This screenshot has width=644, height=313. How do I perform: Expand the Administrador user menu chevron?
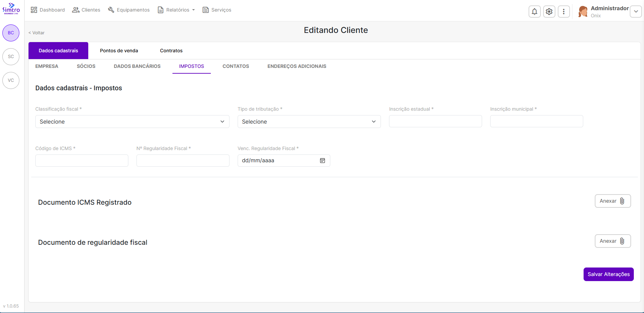click(x=636, y=12)
